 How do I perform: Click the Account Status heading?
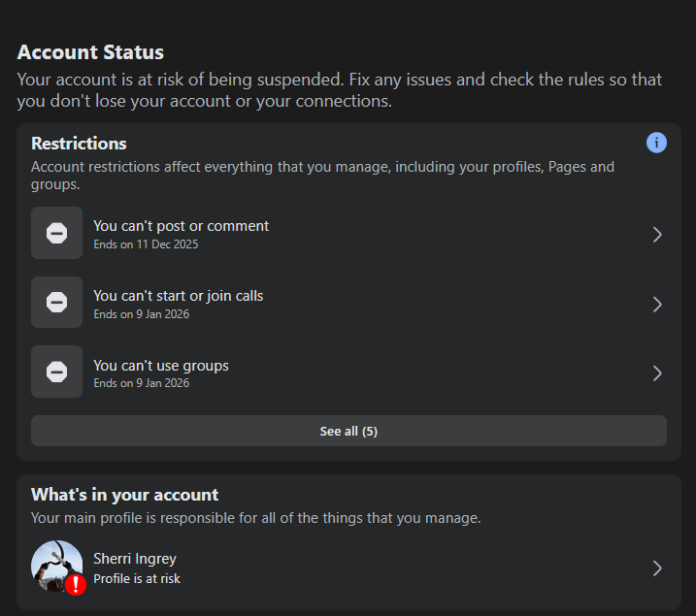pyautogui.click(x=90, y=52)
